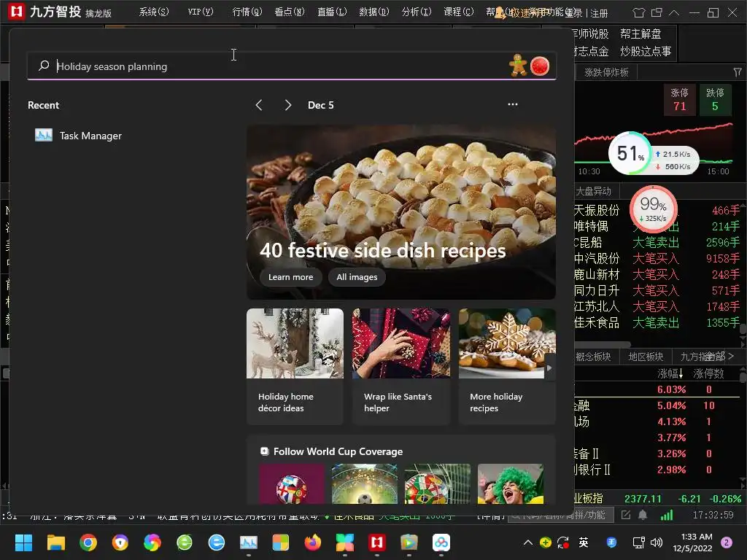This screenshot has height=560, width=747.
Task: Go to next day with right chevron
Action: click(287, 105)
